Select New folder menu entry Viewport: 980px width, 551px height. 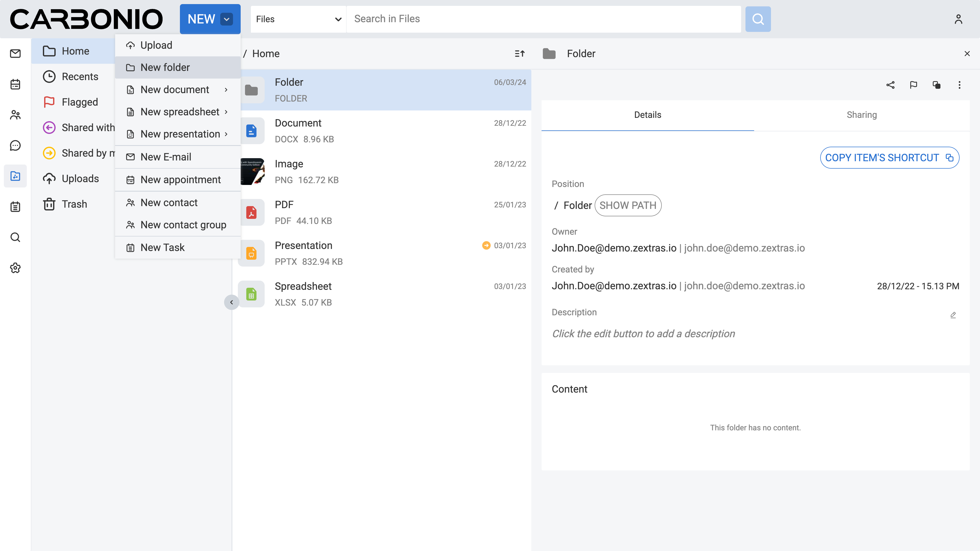tap(165, 67)
